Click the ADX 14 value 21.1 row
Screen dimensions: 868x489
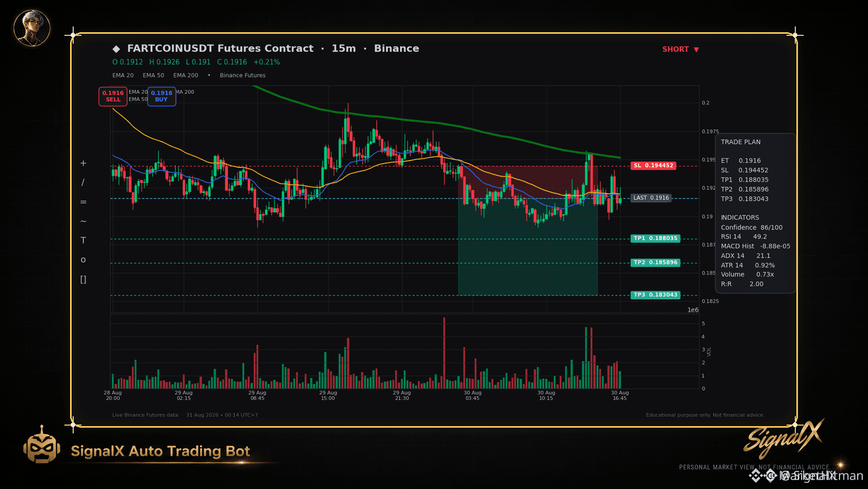(745, 256)
